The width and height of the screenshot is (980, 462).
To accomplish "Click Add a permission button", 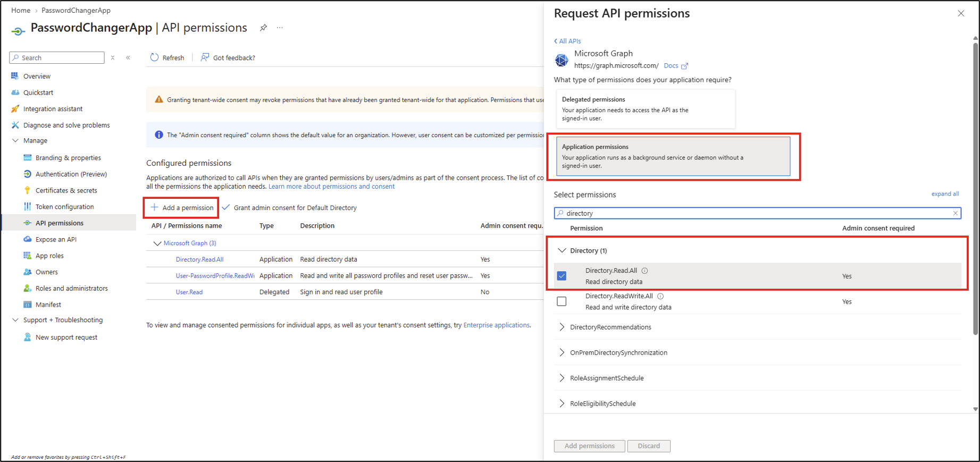I will [182, 207].
